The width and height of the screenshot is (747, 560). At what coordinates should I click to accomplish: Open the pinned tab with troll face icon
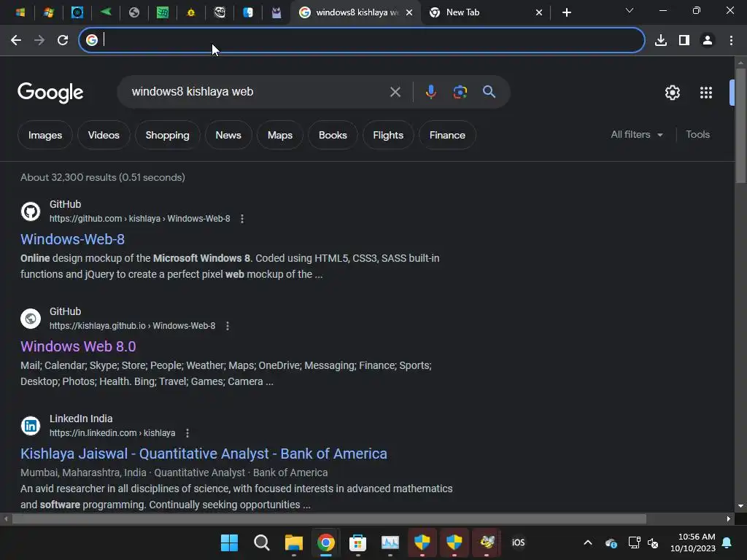pyautogui.click(x=220, y=12)
